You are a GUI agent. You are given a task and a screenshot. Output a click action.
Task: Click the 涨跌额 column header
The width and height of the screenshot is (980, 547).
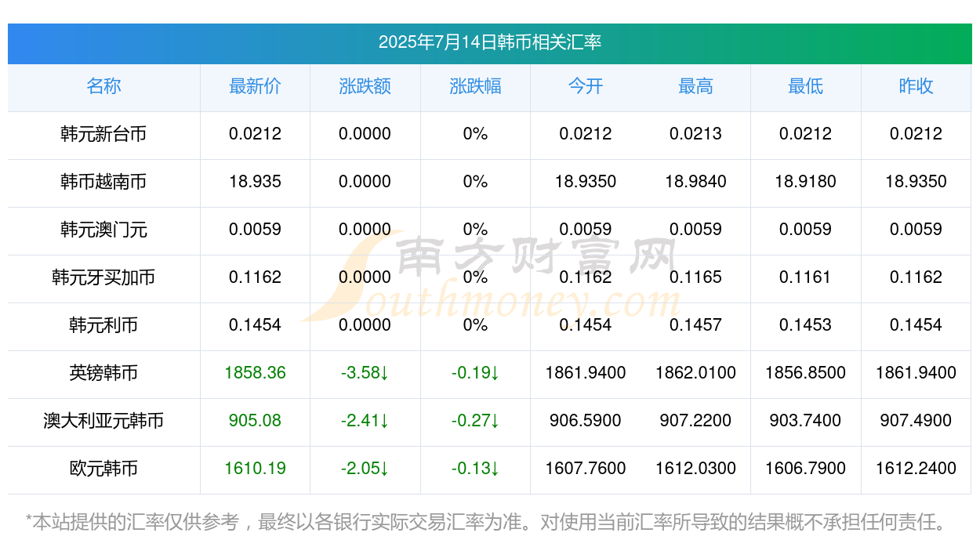(x=365, y=86)
